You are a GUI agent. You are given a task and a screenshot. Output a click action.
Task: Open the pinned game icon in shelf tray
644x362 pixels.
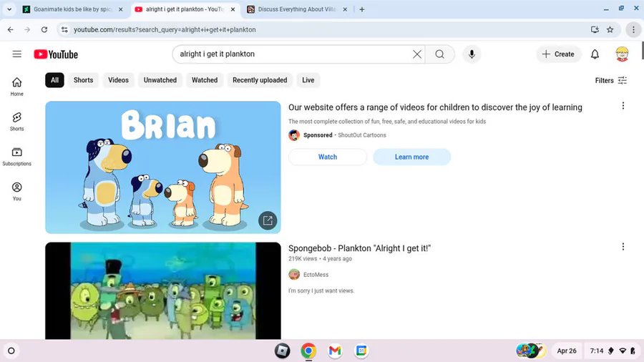[531, 351]
